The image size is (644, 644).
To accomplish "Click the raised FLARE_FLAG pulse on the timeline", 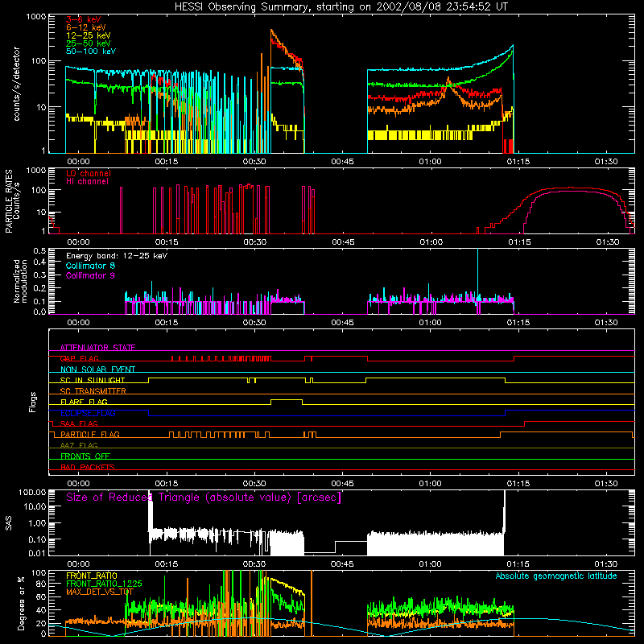I will [287, 400].
